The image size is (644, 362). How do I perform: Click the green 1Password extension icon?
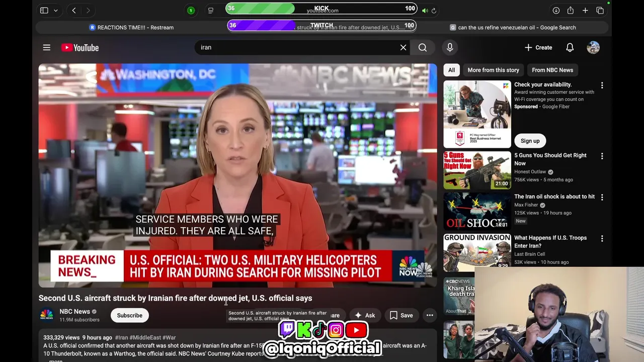(191, 10)
